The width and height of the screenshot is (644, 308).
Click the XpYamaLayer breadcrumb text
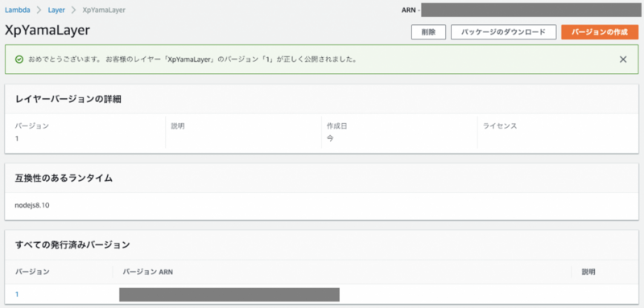104,10
